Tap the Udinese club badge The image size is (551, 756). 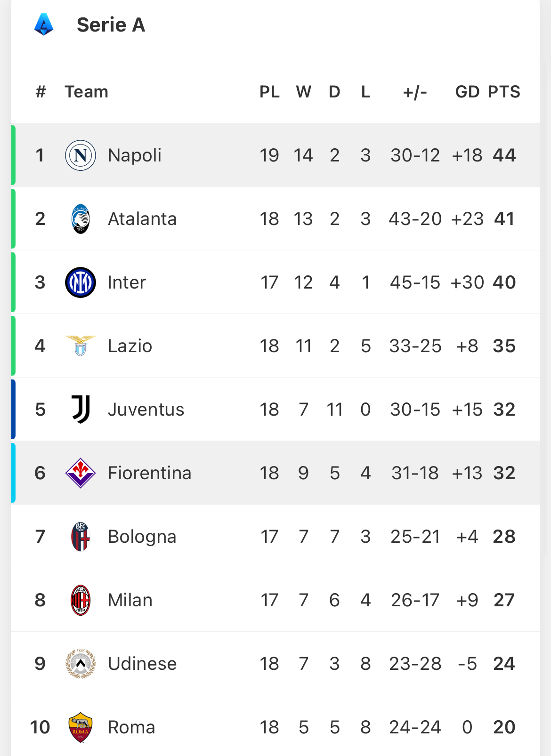tap(81, 664)
